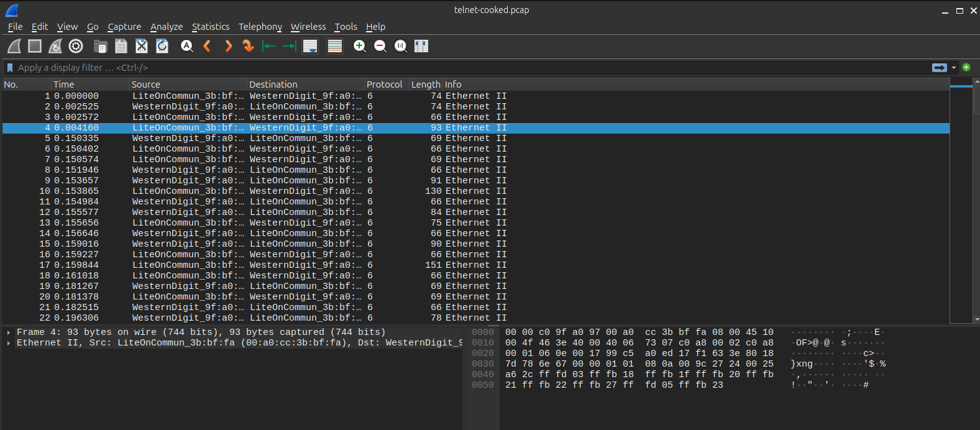Image resolution: width=980 pixels, height=430 pixels.
Task: Reload the capture file icon
Action: coord(162,46)
